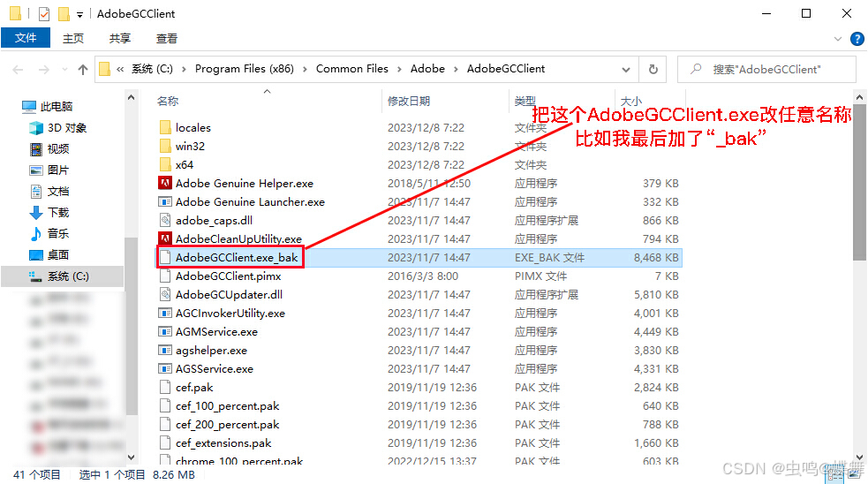Select AdobeGCClient.pimx file icon
The width and height of the screenshot is (868, 484).
[165, 276]
